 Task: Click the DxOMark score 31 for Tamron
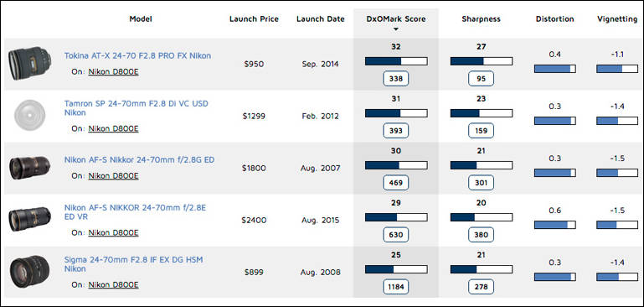click(396, 99)
